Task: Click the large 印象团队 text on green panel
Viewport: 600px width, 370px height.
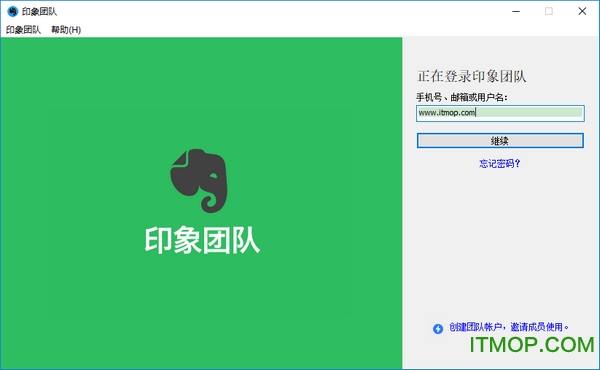Action: click(x=202, y=240)
